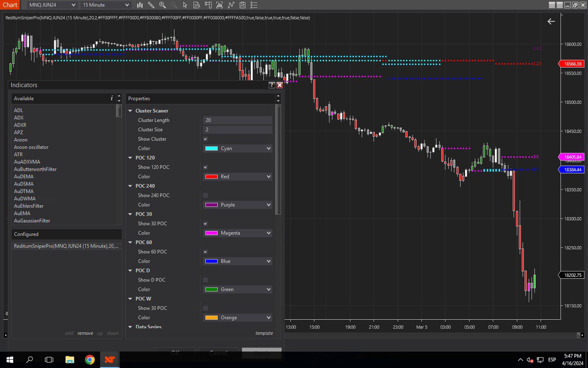Collapse the POC 60 section
Image resolution: width=588 pixels, height=368 pixels.
pos(130,242)
